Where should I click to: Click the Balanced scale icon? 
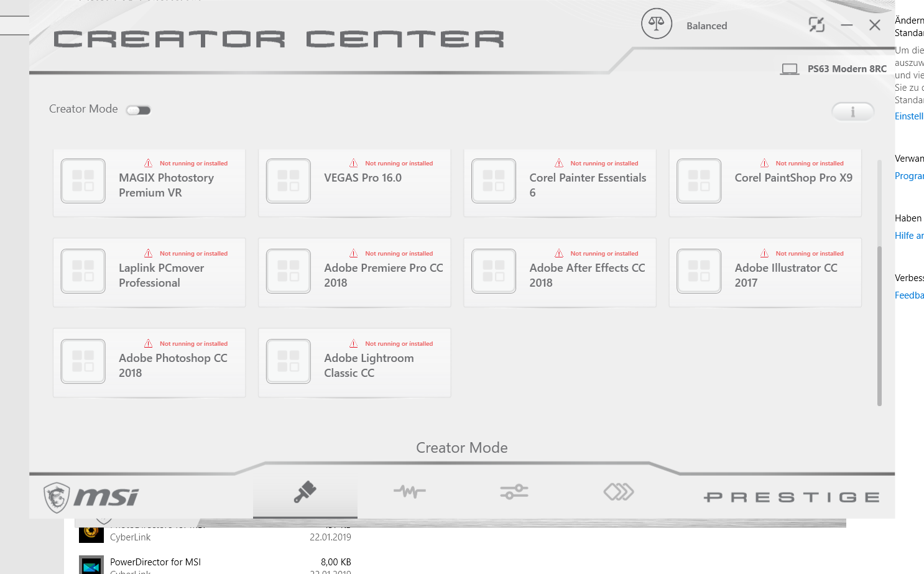pos(656,24)
